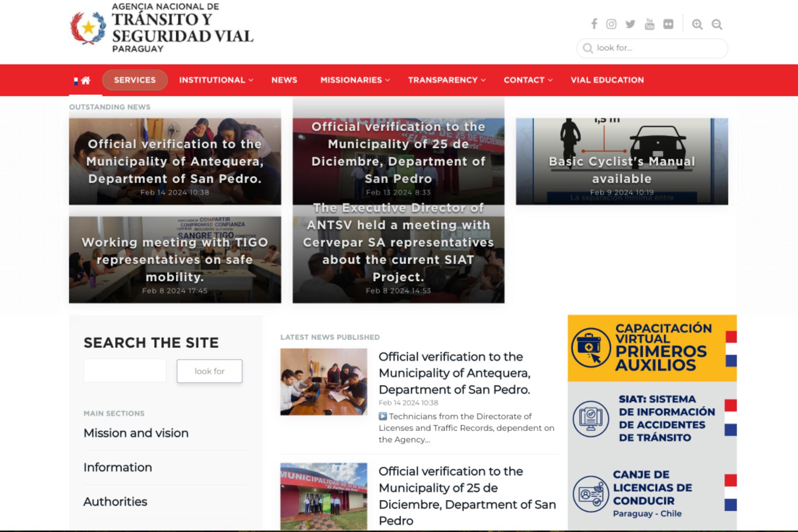Click the home icon in the red navbar
798x532 pixels.
86,80
